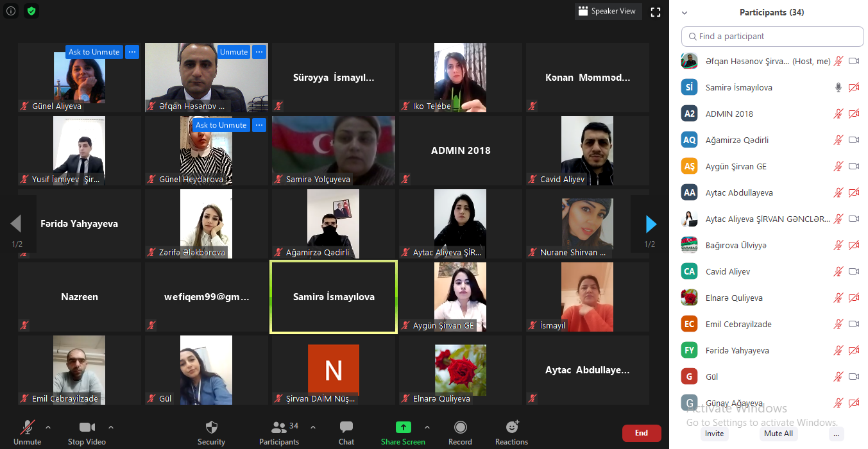Image resolution: width=868 pixels, height=449 pixels.
Task: Click Samirə İsmayılova camera icon in list
Action: click(x=854, y=87)
